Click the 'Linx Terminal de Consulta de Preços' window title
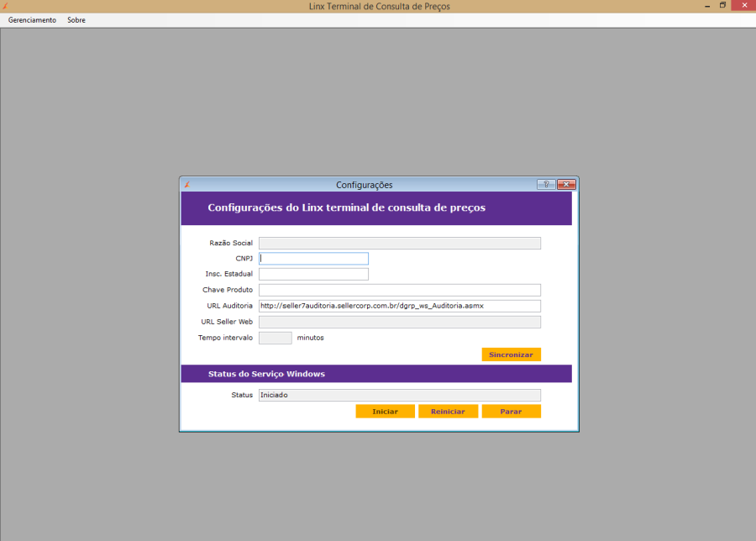Screen dimensions: 756x541 tap(380, 6)
